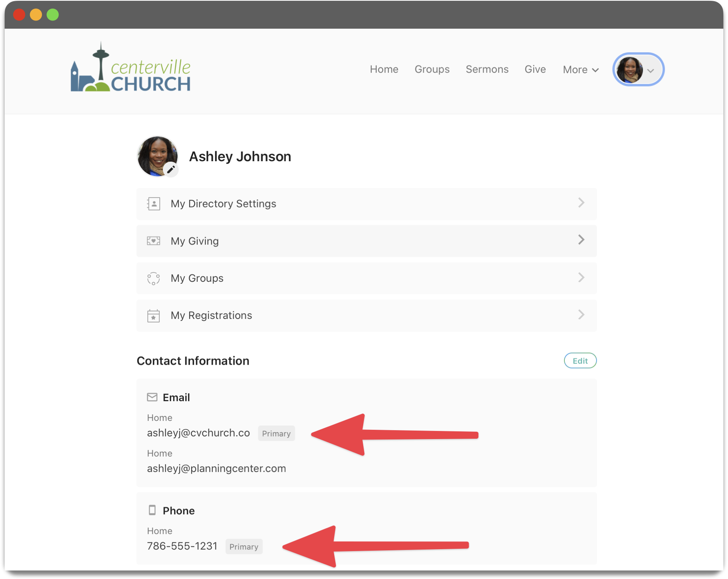
Task: Open My Directory Settings chevron arrow
Action: [581, 203]
